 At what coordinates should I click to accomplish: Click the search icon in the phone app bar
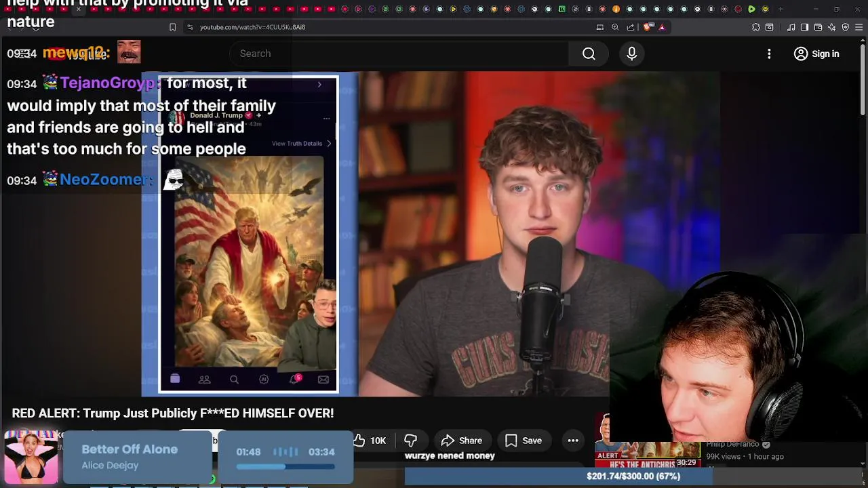(x=234, y=380)
